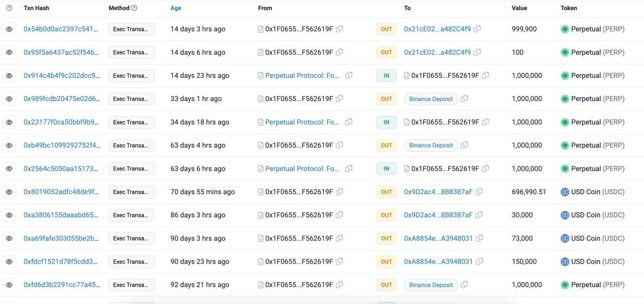Screen dimensions: 644x304
Task: Copy To address 0x21cE02...a482C4f9 in 100 PERP row
Action: pyautogui.click(x=477, y=52)
